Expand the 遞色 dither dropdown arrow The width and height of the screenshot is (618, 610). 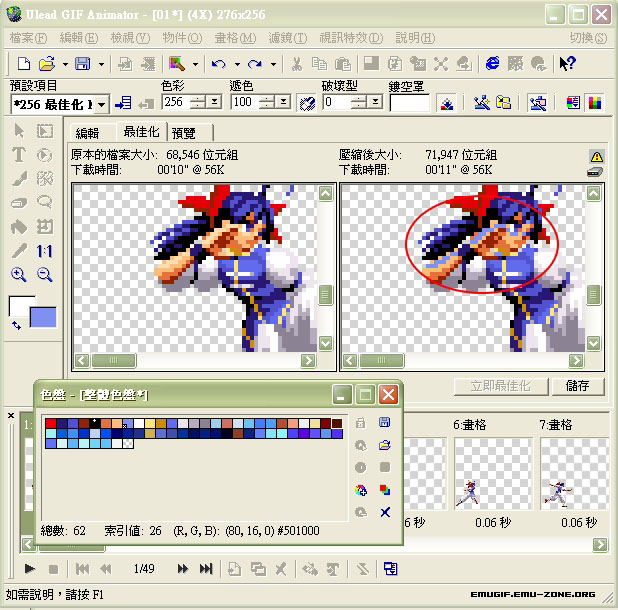coord(283,102)
